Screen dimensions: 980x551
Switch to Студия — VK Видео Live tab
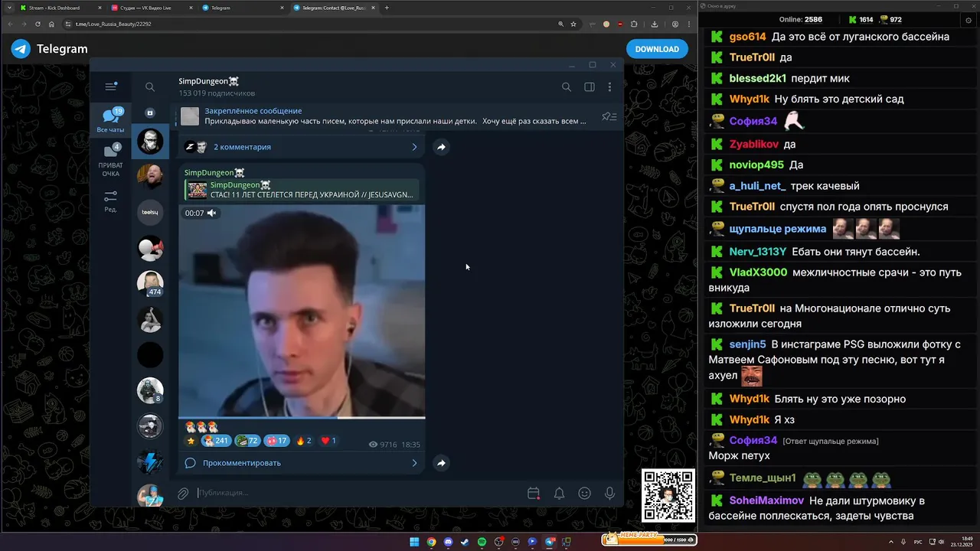152,8
